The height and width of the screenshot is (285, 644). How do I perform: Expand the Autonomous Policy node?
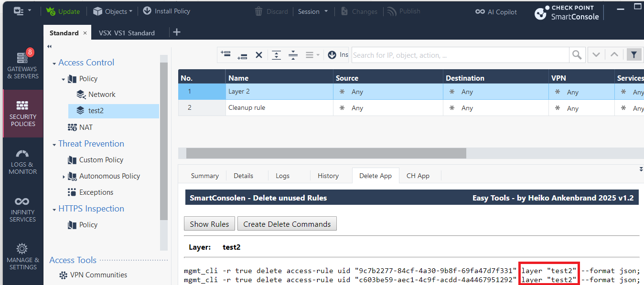click(64, 177)
